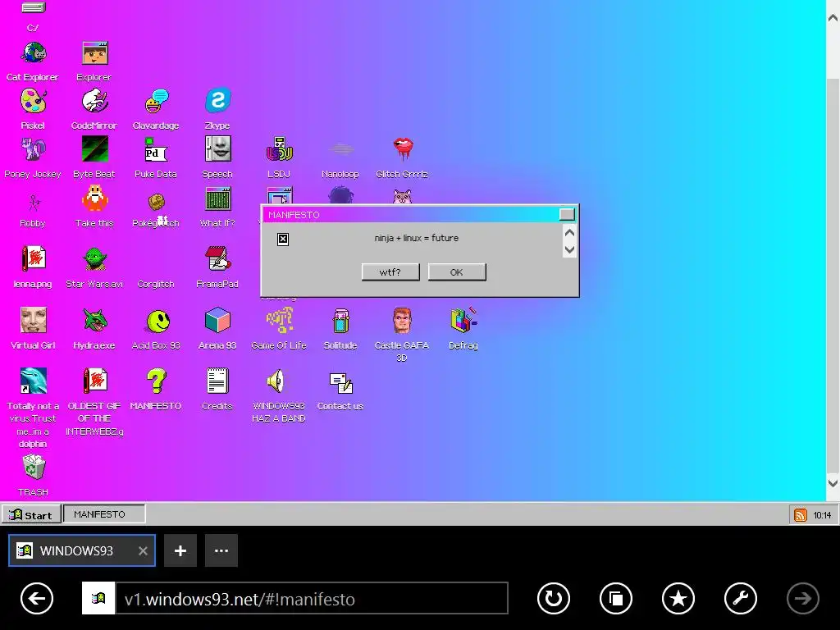Image resolution: width=840 pixels, height=630 pixels.
Task: Launch Arena 93 cube icon
Action: (217, 321)
